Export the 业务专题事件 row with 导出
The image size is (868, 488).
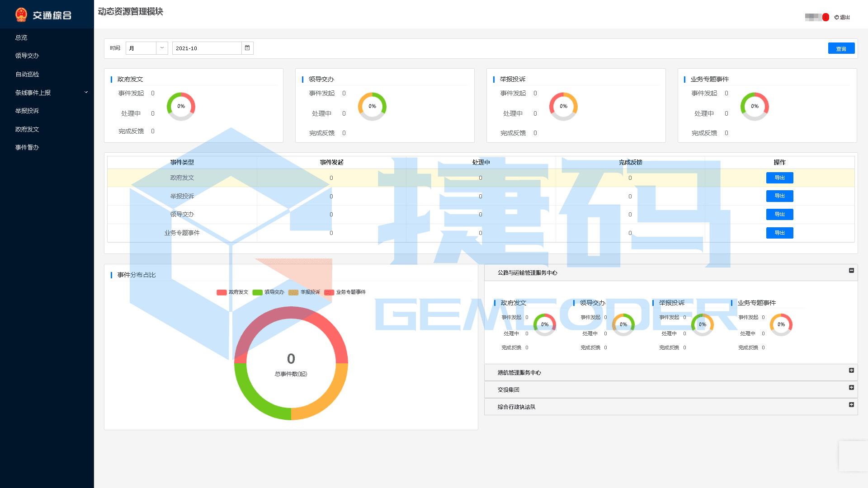779,233
